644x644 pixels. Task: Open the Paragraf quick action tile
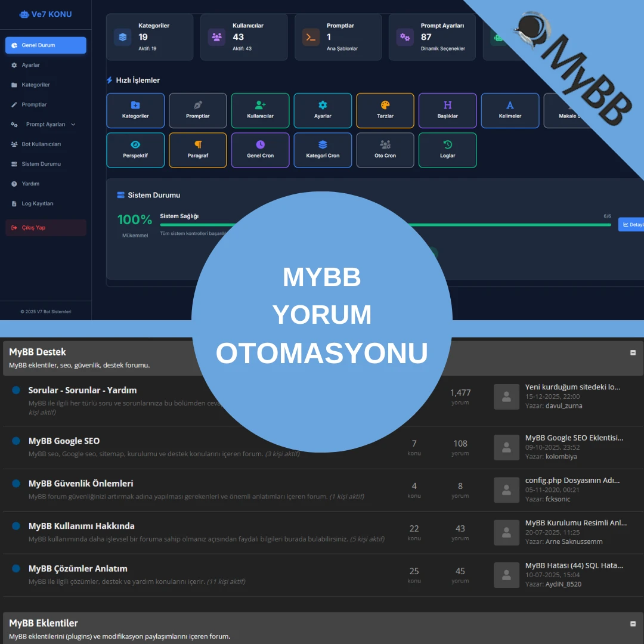[198, 150]
